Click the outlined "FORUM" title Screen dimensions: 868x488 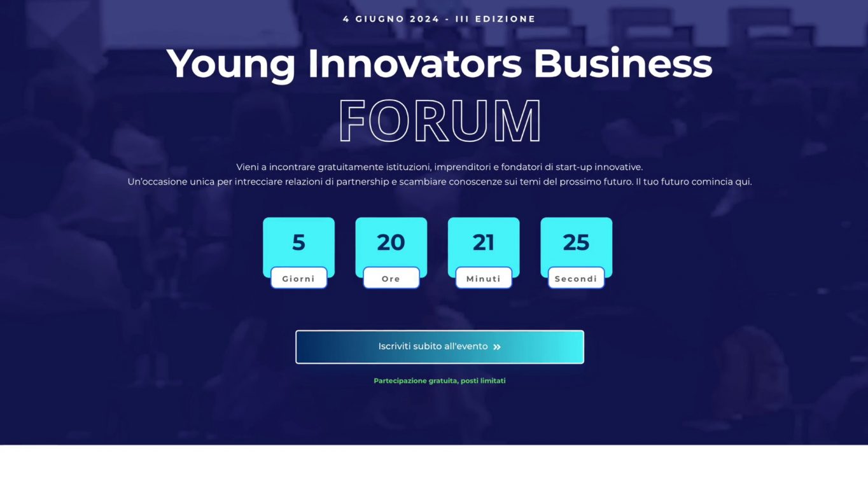click(x=440, y=121)
